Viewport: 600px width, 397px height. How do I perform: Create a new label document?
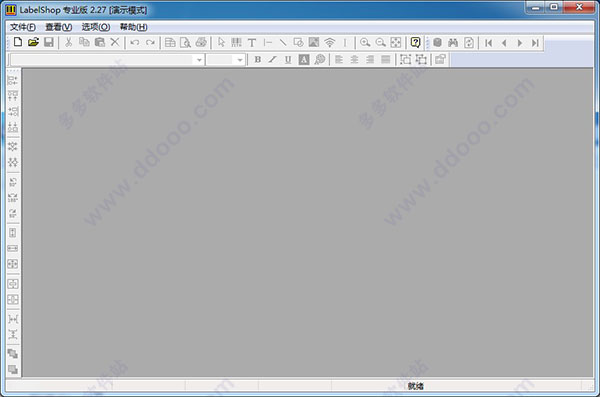tap(18, 42)
